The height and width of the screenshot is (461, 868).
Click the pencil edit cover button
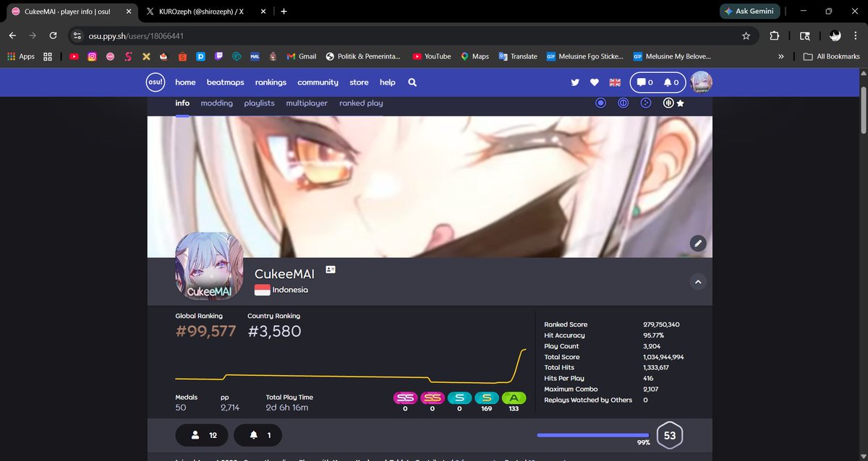coord(698,243)
